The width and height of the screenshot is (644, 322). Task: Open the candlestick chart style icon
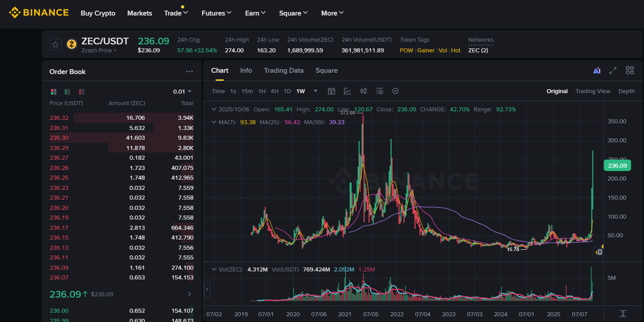point(363,91)
